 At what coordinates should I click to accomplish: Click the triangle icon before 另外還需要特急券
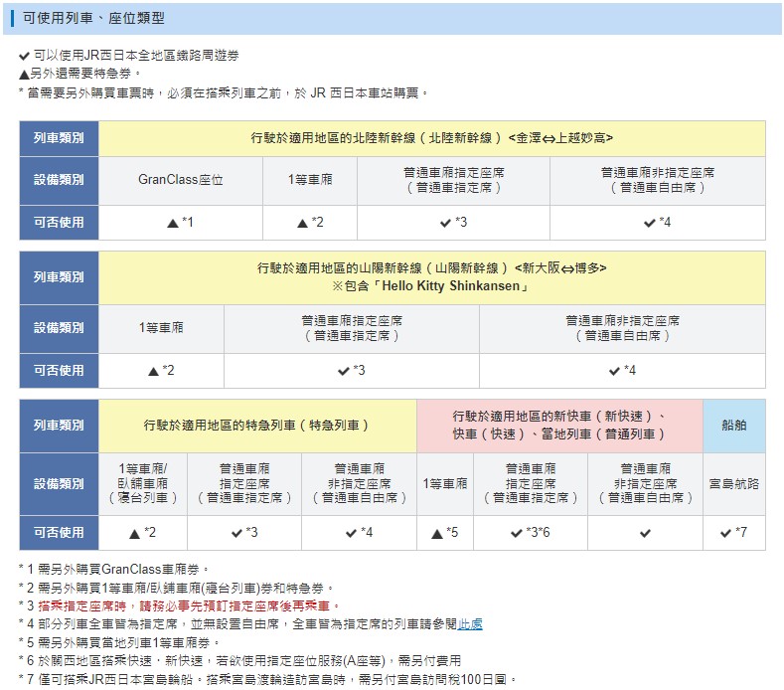pyautogui.click(x=25, y=74)
